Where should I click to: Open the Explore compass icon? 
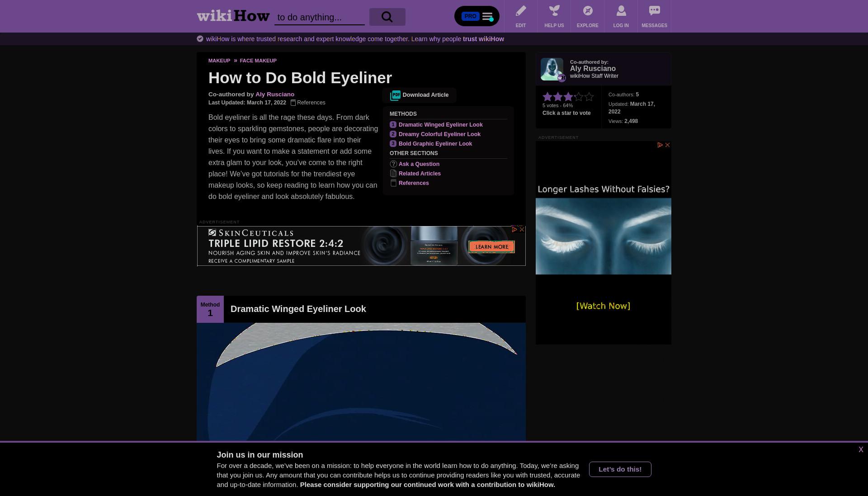click(x=588, y=11)
